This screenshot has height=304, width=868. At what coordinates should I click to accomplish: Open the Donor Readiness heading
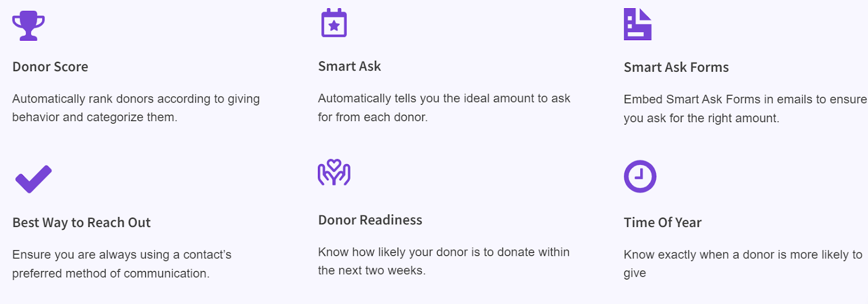[370, 220]
